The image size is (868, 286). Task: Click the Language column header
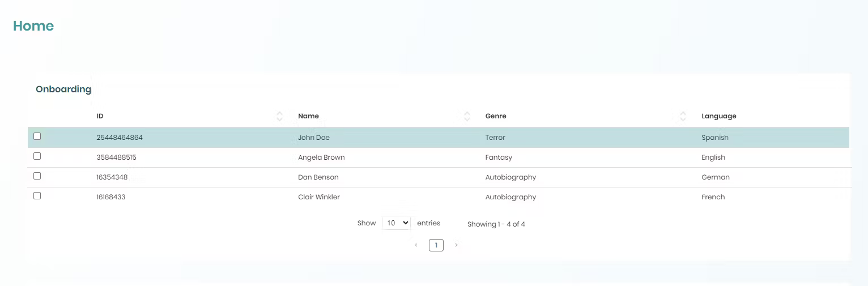pos(718,116)
